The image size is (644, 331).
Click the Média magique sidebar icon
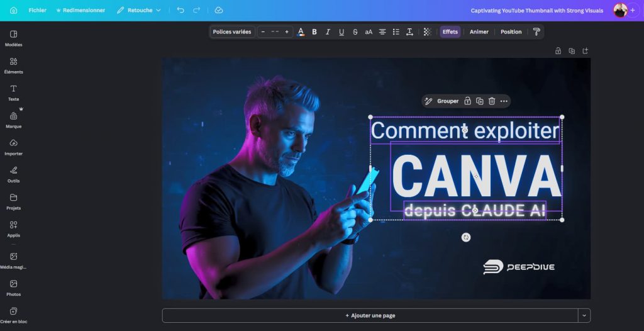coord(13,259)
